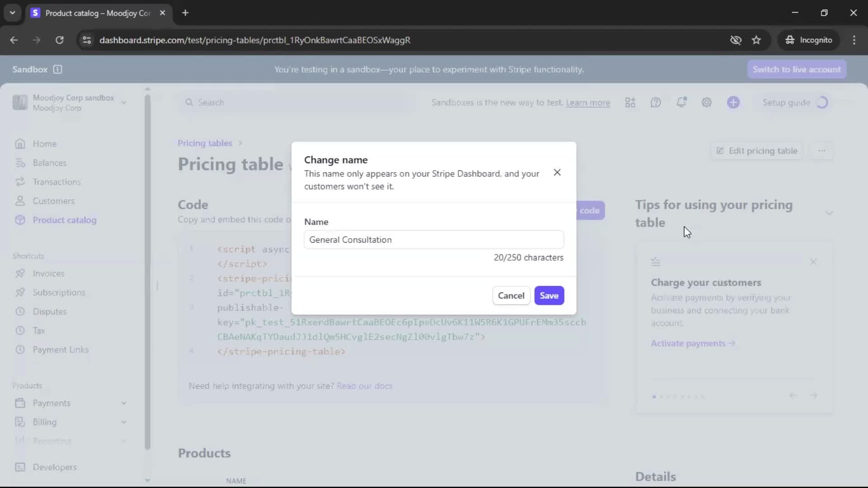868x488 pixels.
Task: Open the Pricing tables breadcrumb link
Action: 204,143
